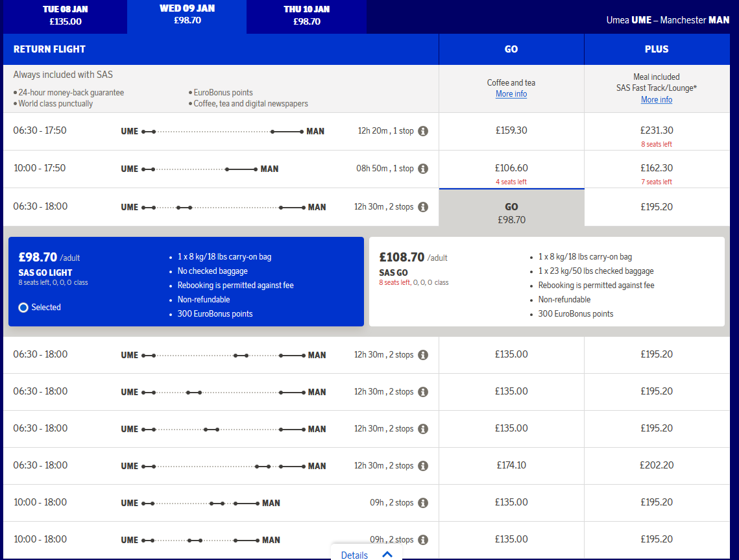The height and width of the screenshot is (560, 739).
Task: Select the WED 09 JAN date tab
Action: 187,15
